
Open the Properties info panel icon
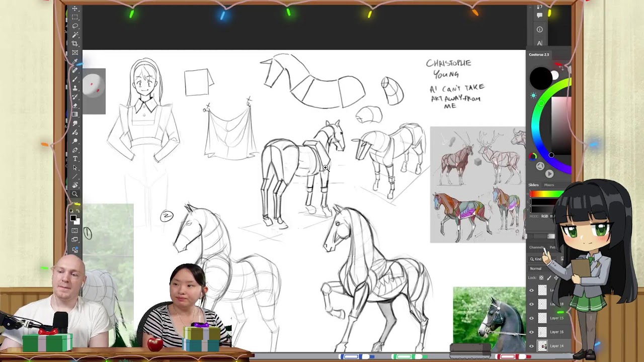point(539,29)
